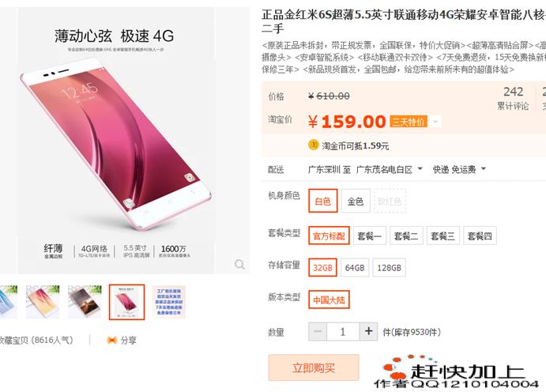
Task: Select 套餐三 package type
Action: (443, 236)
